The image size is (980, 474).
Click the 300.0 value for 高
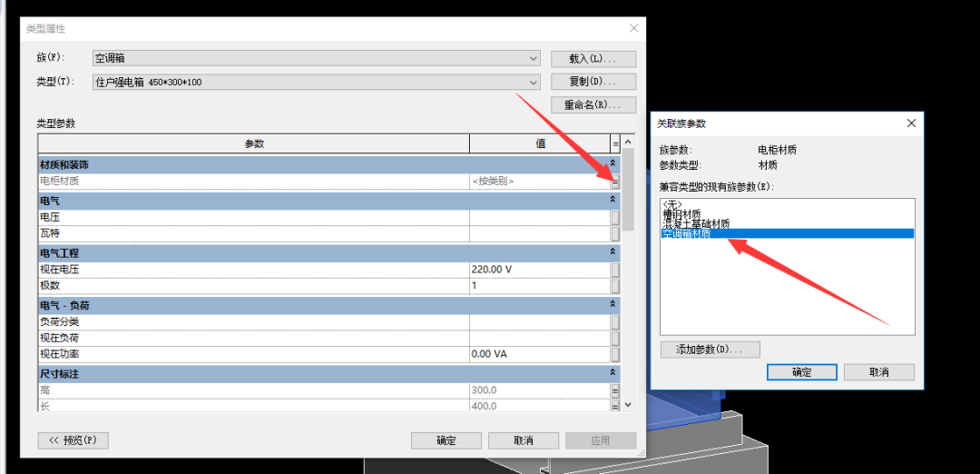(x=540, y=390)
